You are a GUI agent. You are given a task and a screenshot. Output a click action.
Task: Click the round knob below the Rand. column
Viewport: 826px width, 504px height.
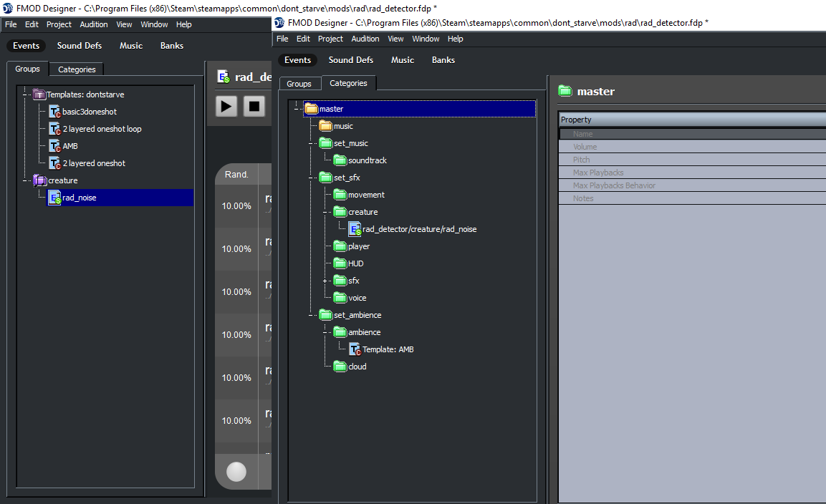pyautogui.click(x=236, y=471)
